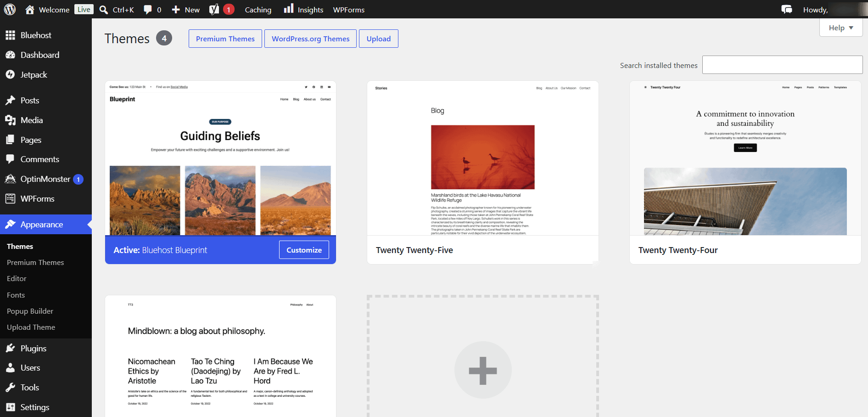Click the Posts pushpin icon
Image resolution: width=868 pixels, height=417 pixels.
coord(10,100)
